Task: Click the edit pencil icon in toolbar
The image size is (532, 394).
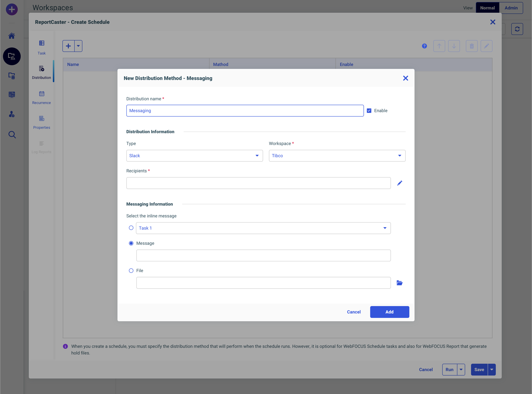Action: (486, 46)
